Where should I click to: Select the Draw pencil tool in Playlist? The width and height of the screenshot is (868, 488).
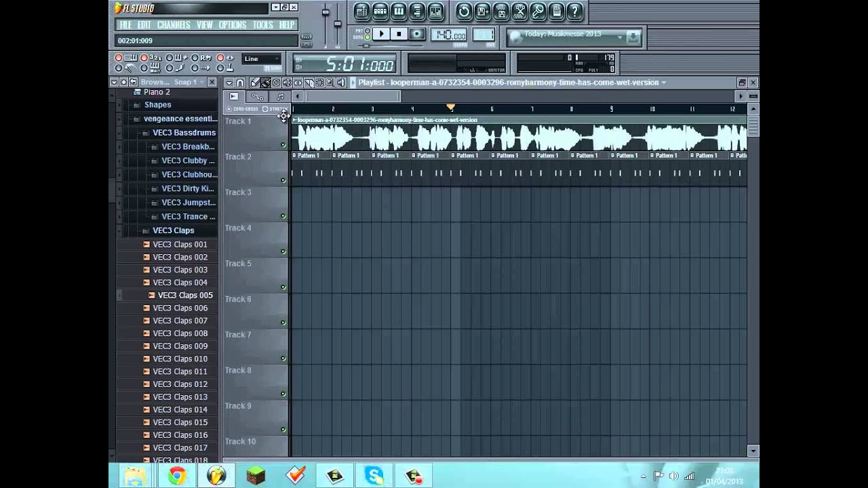[x=255, y=83]
